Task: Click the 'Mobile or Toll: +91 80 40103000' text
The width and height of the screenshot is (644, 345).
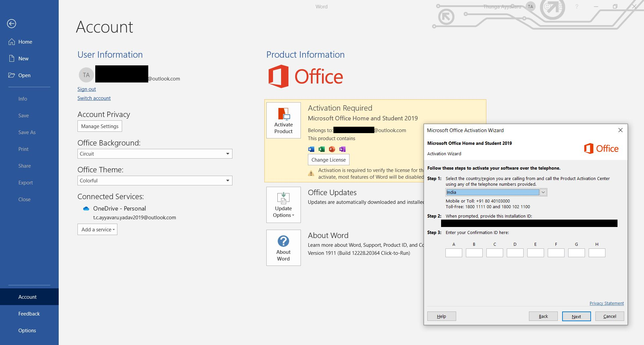Action: 478,201
